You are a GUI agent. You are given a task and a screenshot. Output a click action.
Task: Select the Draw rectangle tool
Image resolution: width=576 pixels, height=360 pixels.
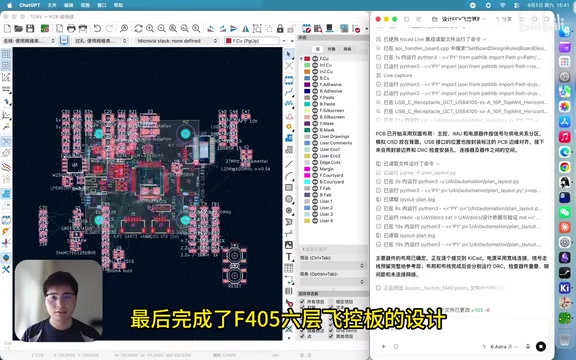pyautogui.click(x=289, y=188)
